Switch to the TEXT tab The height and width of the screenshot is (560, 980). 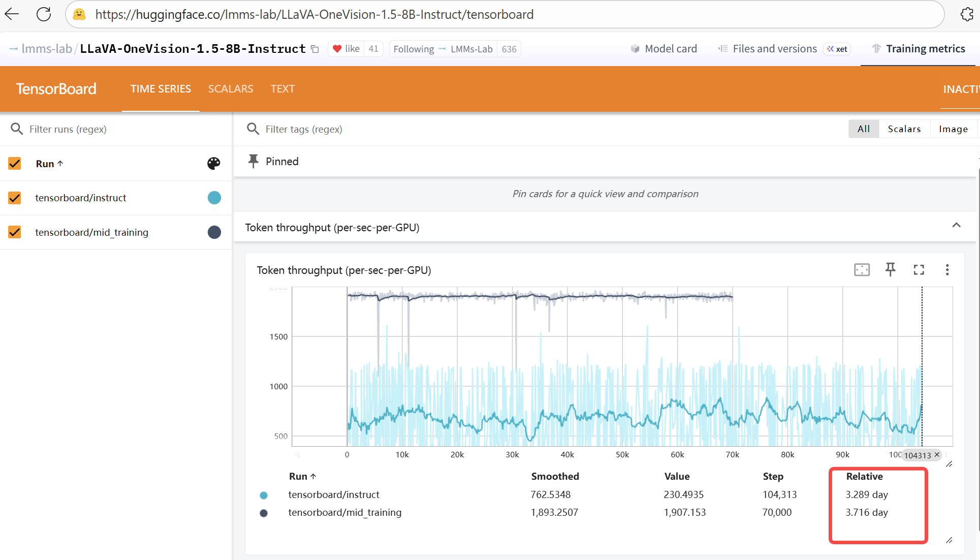282,88
